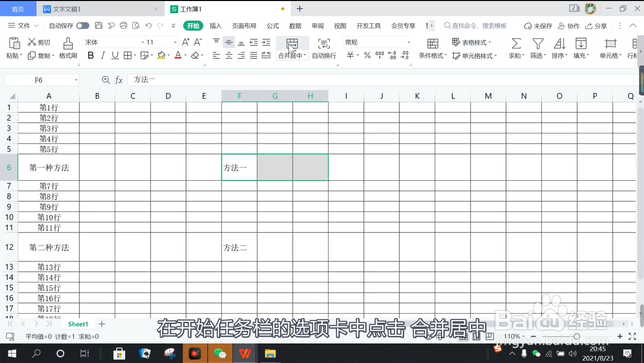The height and width of the screenshot is (363, 644).
Task: Open the 文件 menu
Action: point(25,25)
